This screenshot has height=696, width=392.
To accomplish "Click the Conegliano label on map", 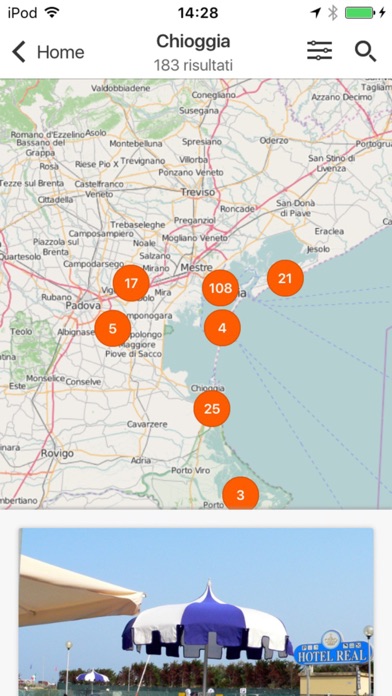I will coord(214,95).
